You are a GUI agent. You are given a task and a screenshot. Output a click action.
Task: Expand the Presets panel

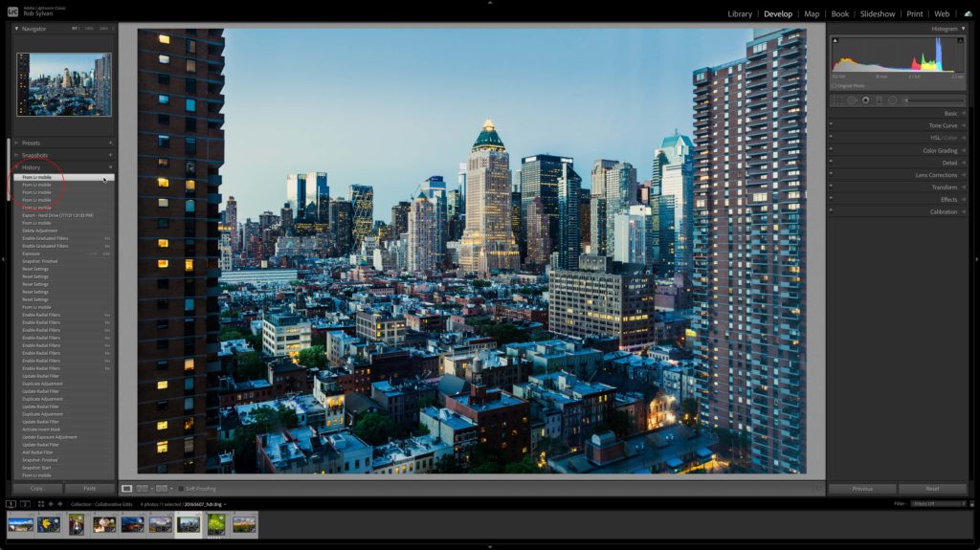pos(16,143)
